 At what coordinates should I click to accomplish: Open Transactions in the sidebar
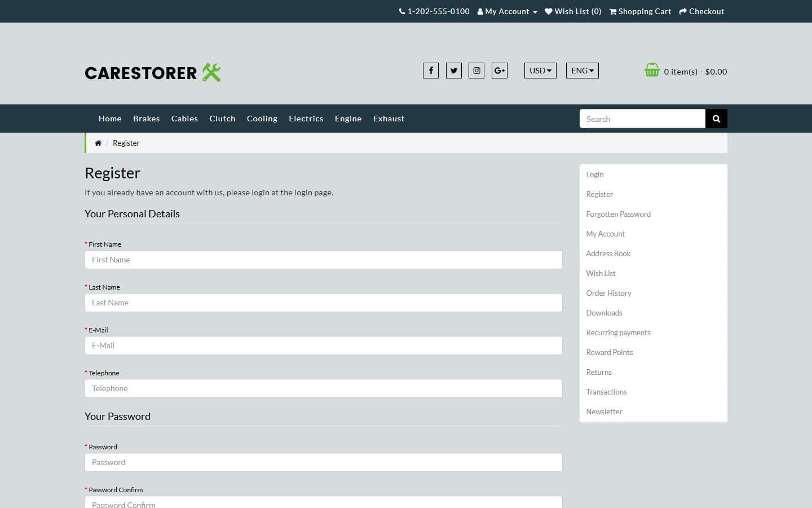click(x=606, y=392)
